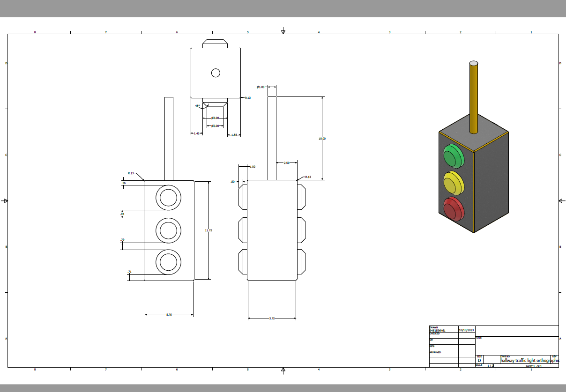Select the ø3.00 diameter dimension
The image size is (566, 392).
tap(215, 118)
